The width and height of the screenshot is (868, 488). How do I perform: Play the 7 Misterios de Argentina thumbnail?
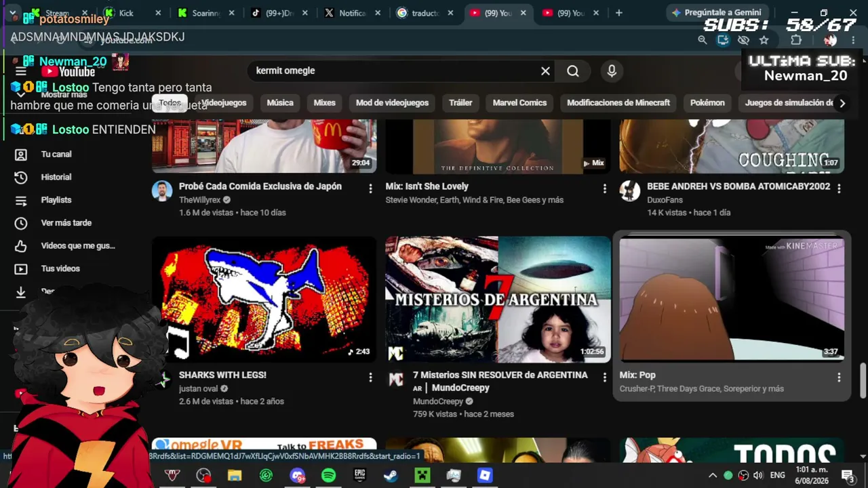(498, 299)
